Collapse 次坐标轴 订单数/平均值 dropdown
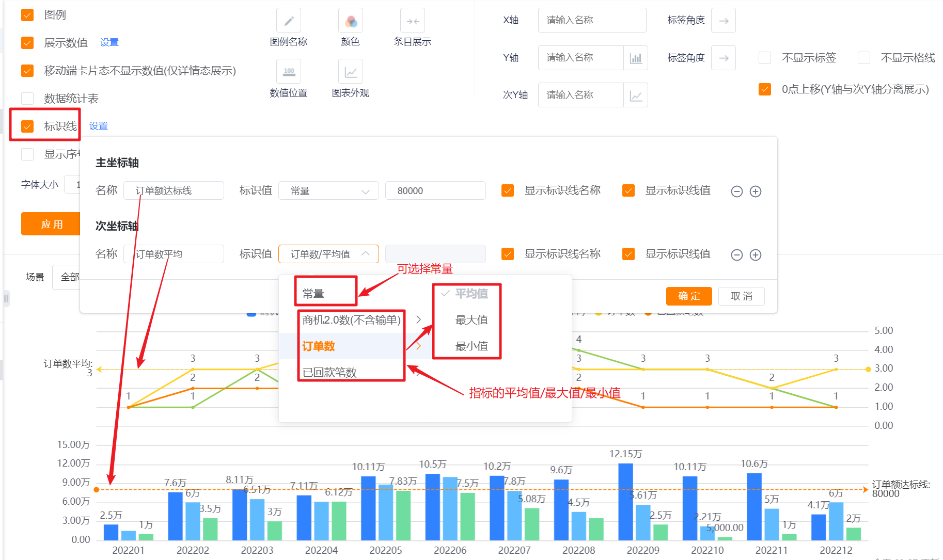This screenshot has width=943, height=560. point(328,254)
